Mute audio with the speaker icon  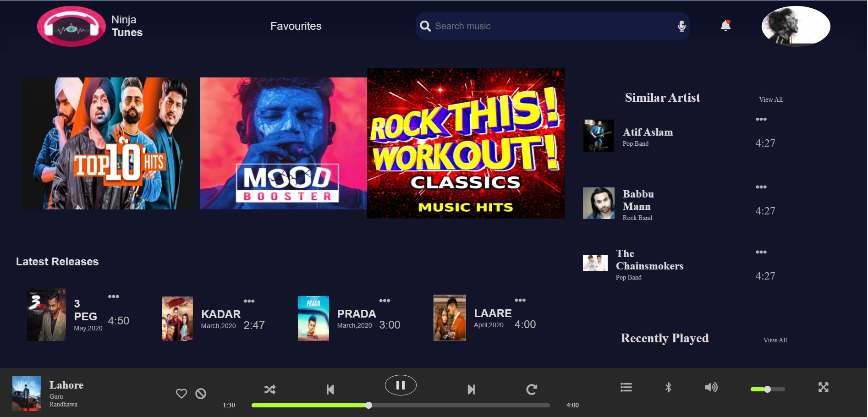[711, 388]
